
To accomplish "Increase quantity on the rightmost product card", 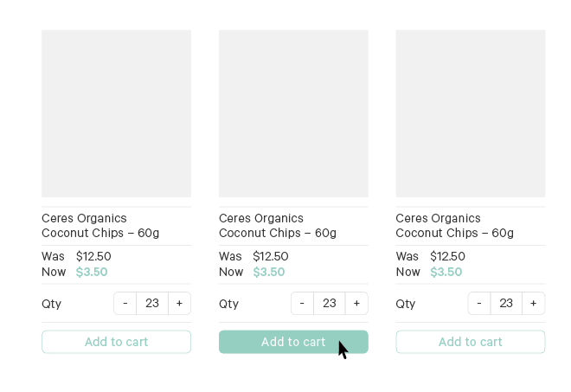I will point(533,304).
